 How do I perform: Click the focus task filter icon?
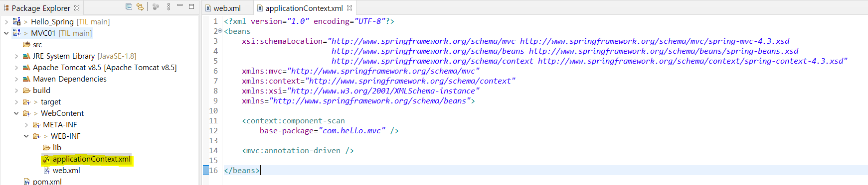coord(156,7)
